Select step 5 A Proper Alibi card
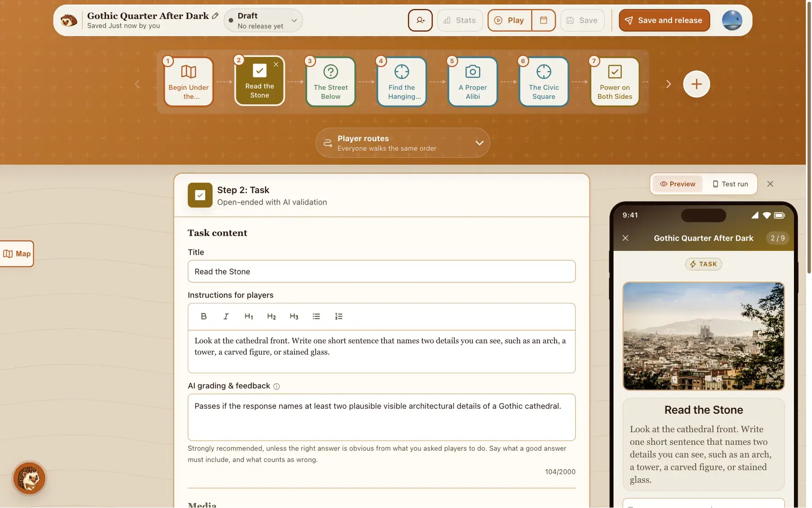This screenshot has width=812, height=508. point(473,82)
